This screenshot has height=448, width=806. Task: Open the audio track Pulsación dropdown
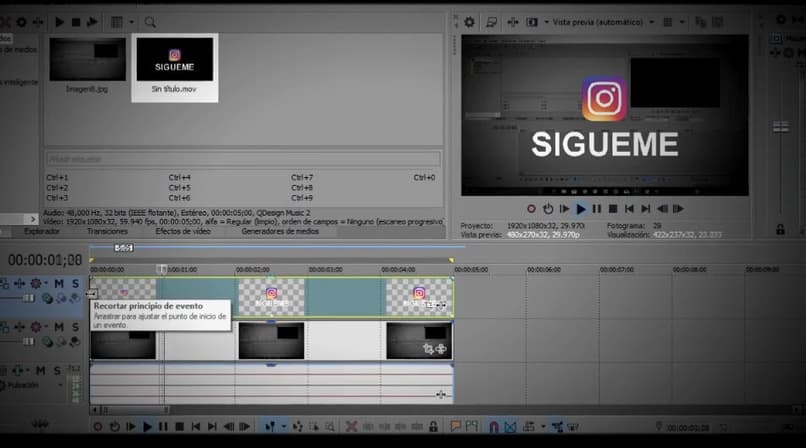coord(61,385)
